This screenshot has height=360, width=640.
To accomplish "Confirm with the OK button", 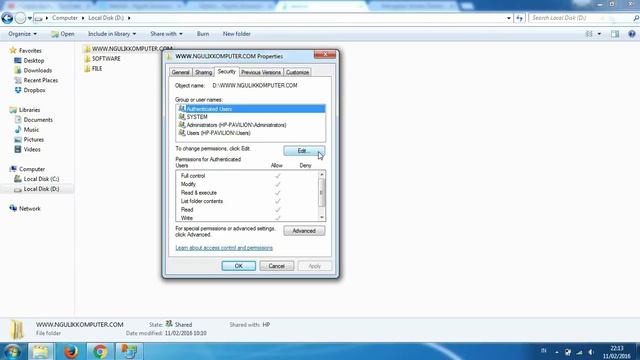I will click(x=239, y=266).
